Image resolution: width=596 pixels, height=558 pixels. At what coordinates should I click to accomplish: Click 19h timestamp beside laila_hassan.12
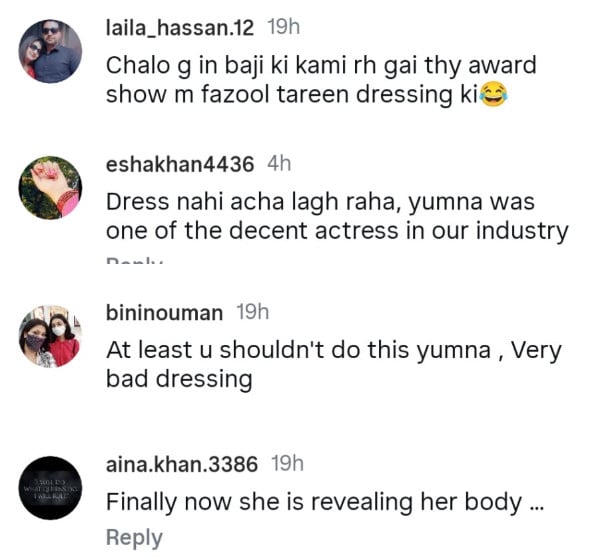[284, 28]
